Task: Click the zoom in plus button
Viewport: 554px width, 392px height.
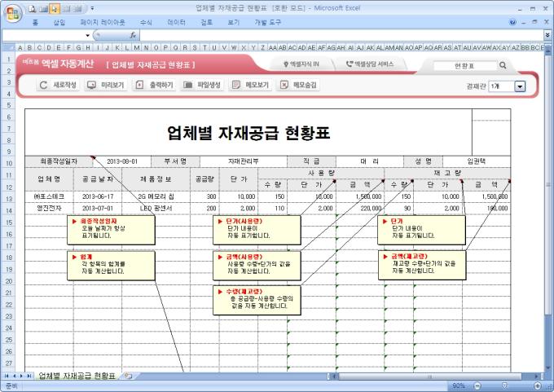Action: [x=538, y=385]
